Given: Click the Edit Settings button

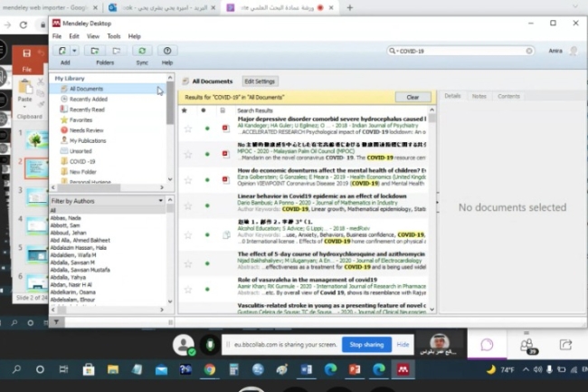Looking at the screenshot, I should click(260, 81).
